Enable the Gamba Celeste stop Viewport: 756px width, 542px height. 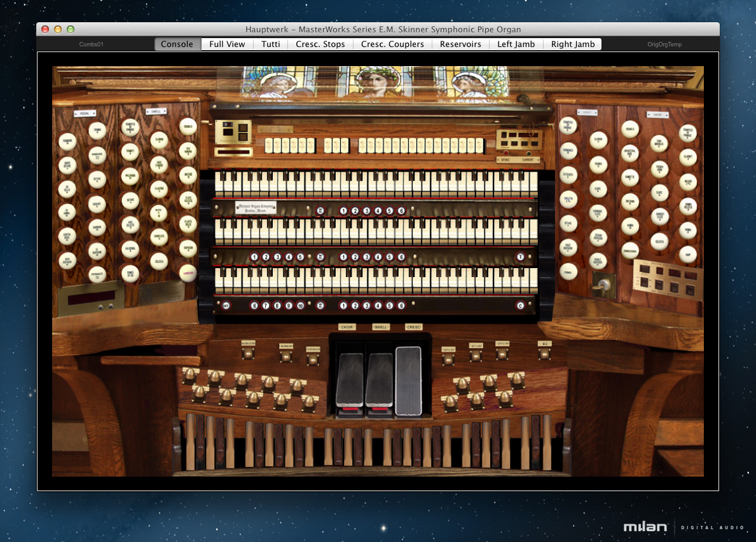(688, 207)
